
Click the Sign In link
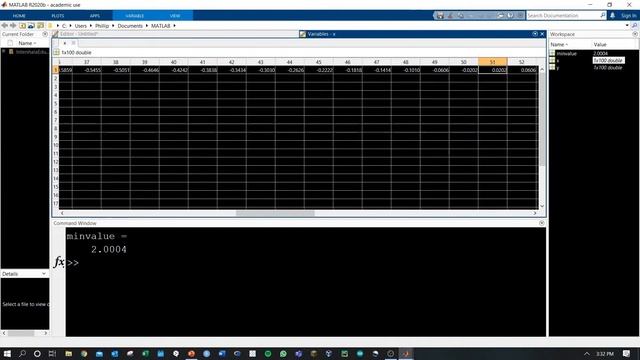coord(629,16)
